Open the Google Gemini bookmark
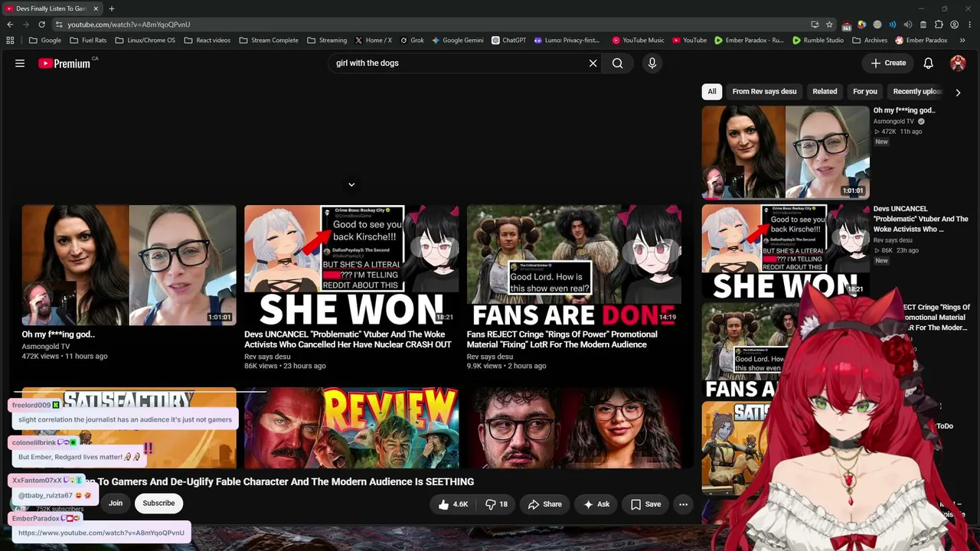This screenshot has width=980, height=551. [x=458, y=41]
